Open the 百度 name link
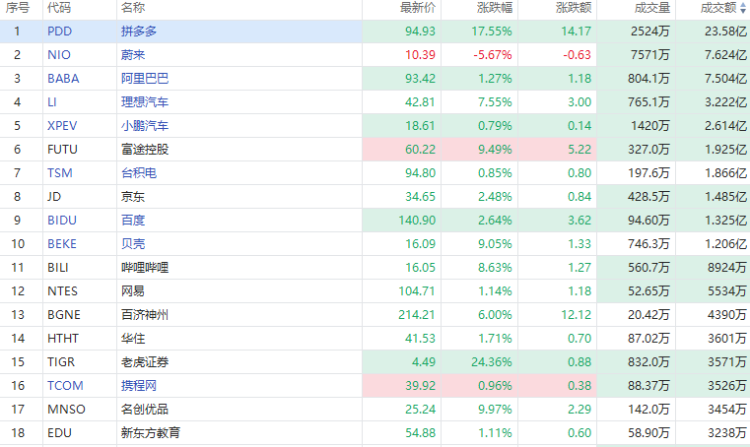This screenshot has width=750, height=447. point(133,220)
